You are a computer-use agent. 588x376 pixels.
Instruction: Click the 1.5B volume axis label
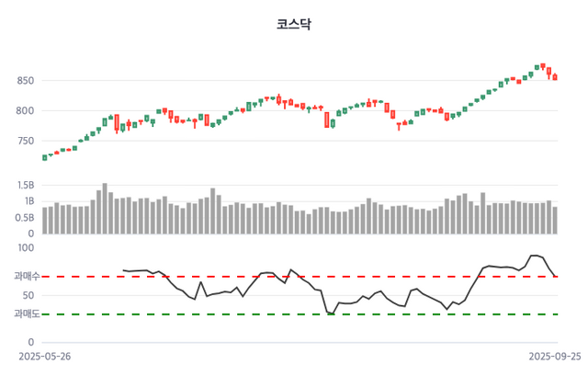pos(25,185)
